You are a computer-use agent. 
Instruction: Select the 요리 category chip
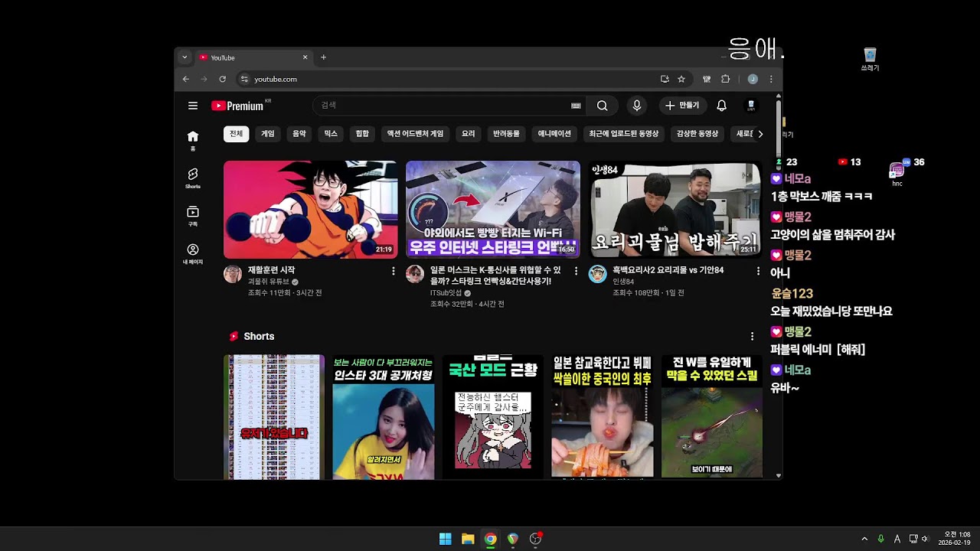pyautogui.click(x=469, y=134)
